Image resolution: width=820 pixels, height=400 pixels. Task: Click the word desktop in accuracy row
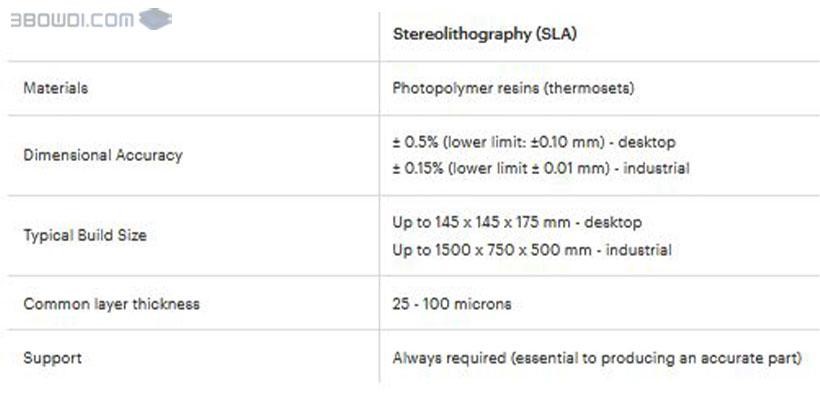click(x=648, y=142)
